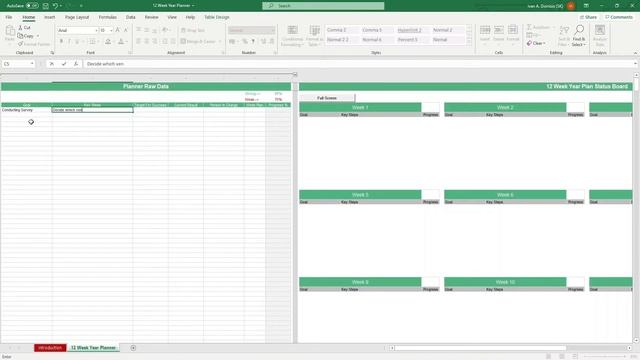Open the font size dropdown
Image resolution: width=640 pixels, height=360 pixels.
111,31
